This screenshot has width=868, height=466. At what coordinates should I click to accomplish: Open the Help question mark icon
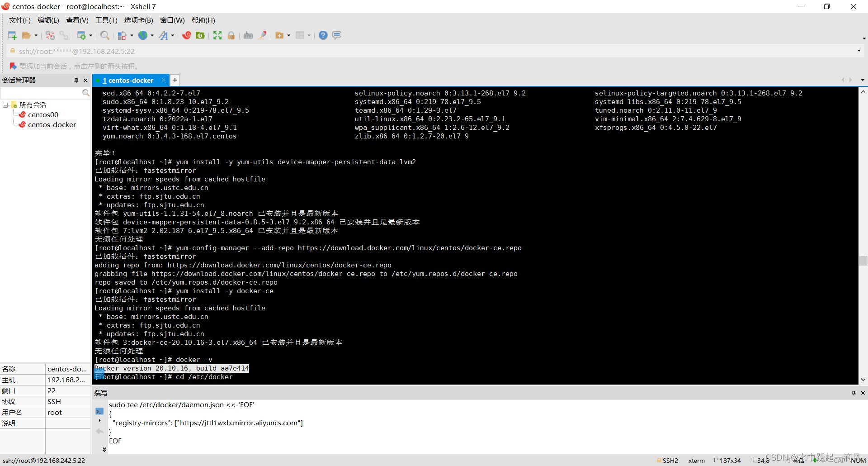tap(323, 35)
